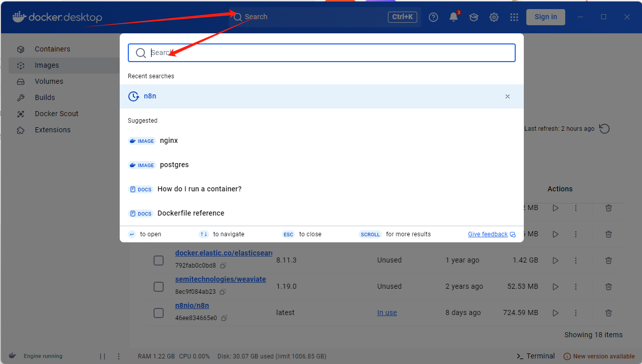Open docs How do I run a container?
This screenshot has width=642, height=364.
point(322,189)
